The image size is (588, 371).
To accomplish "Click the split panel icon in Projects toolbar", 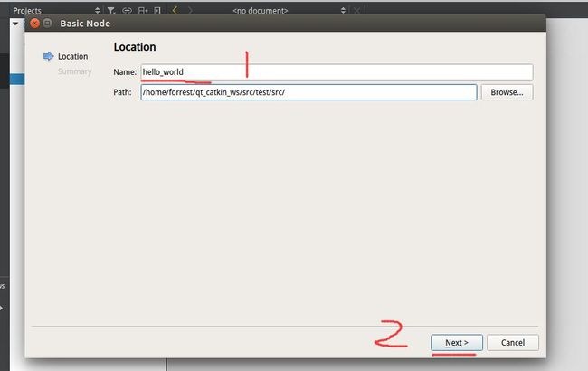I will (x=156, y=10).
